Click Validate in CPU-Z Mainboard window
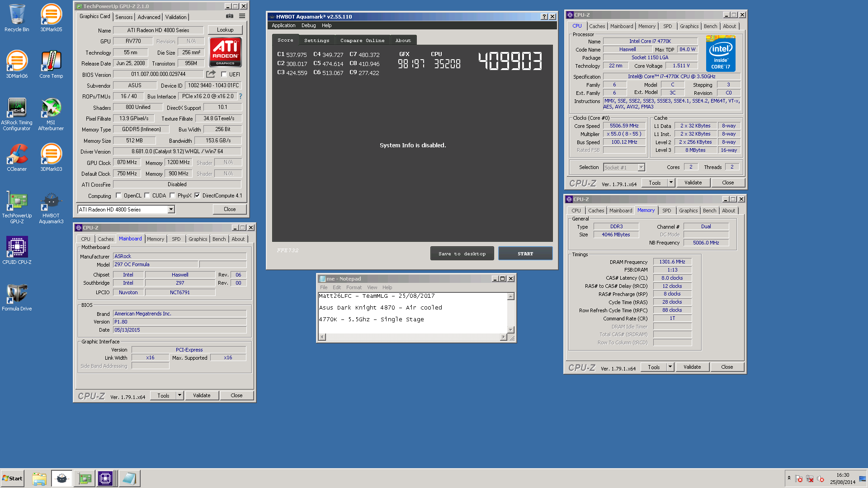Screen dimensions: 868x488 202,395
